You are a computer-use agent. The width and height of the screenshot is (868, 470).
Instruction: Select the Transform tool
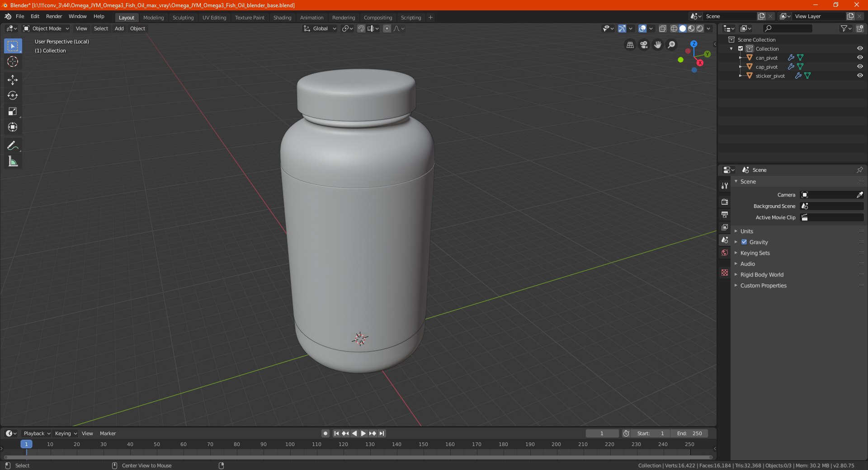[13, 127]
